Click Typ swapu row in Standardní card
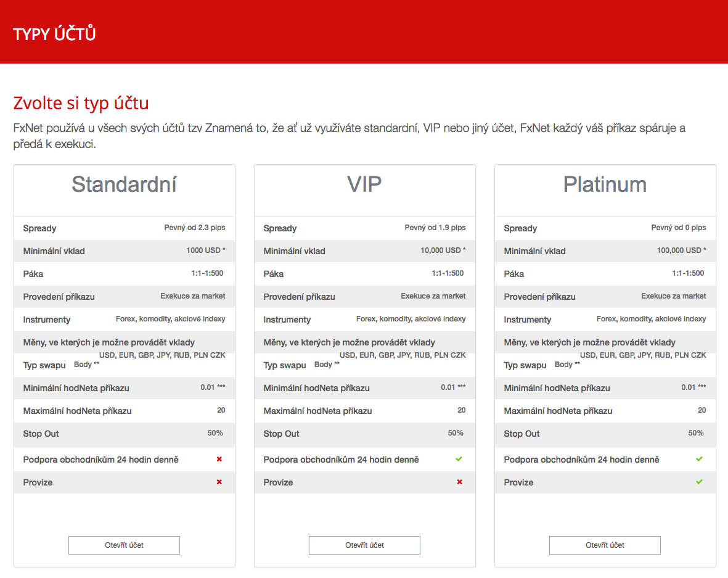Image resolution: width=728 pixels, height=578 pixels. coord(124,365)
